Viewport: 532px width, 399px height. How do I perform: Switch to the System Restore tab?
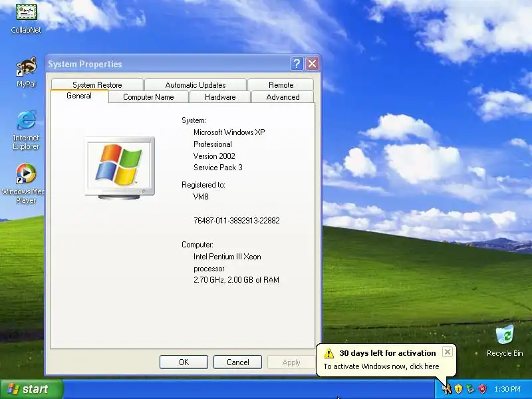[97, 85]
